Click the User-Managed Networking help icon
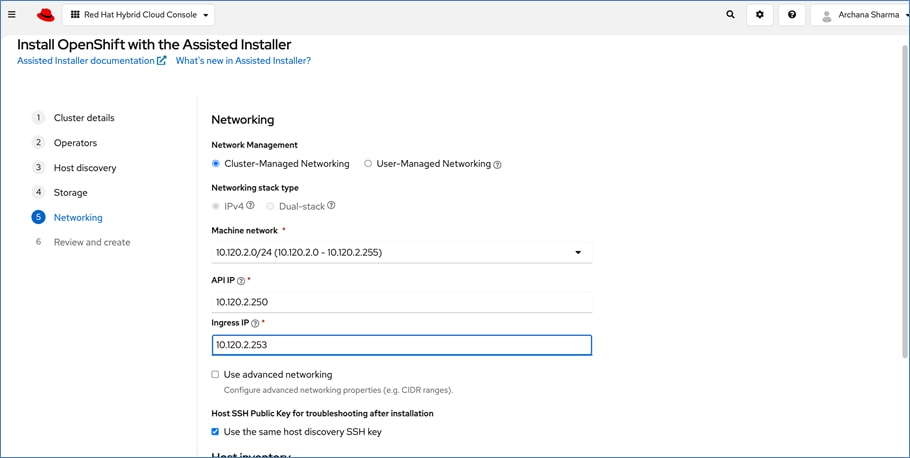The image size is (910, 458). click(497, 165)
